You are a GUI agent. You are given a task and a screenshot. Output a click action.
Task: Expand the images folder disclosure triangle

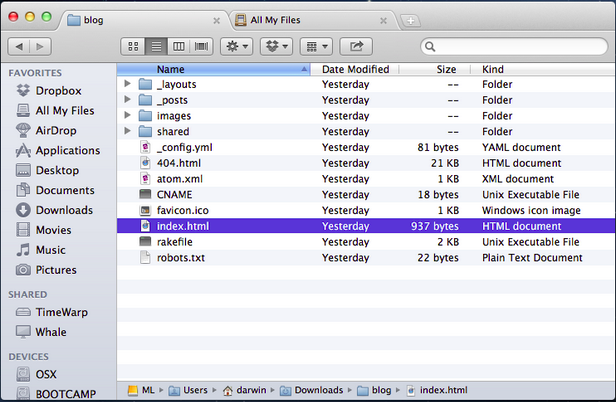click(x=127, y=116)
